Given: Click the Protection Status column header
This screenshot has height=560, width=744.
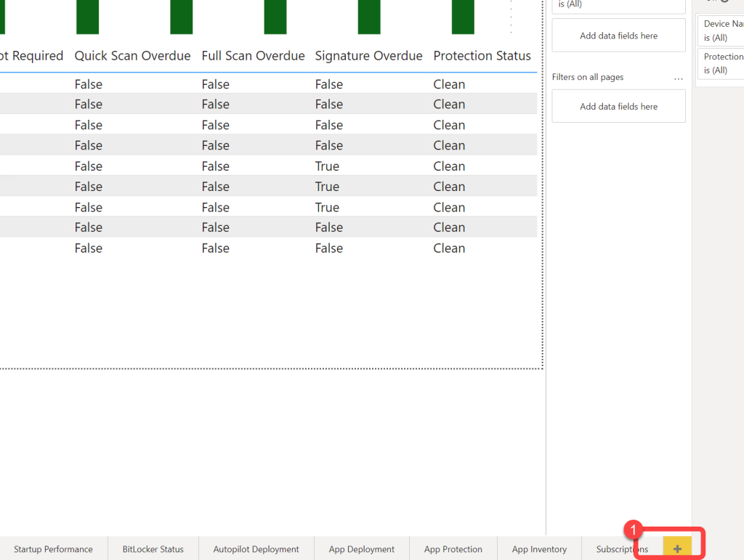Looking at the screenshot, I should pyautogui.click(x=482, y=56).
